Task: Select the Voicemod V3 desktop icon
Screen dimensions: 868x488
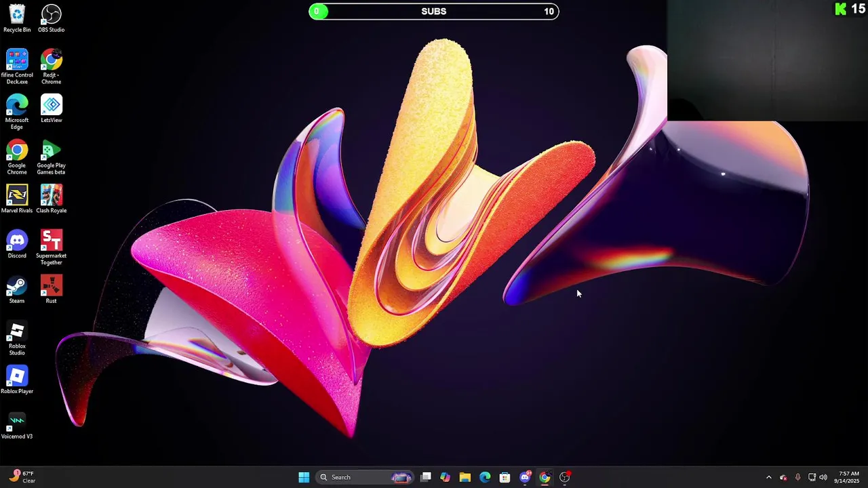Action: [x=17, y=426]
